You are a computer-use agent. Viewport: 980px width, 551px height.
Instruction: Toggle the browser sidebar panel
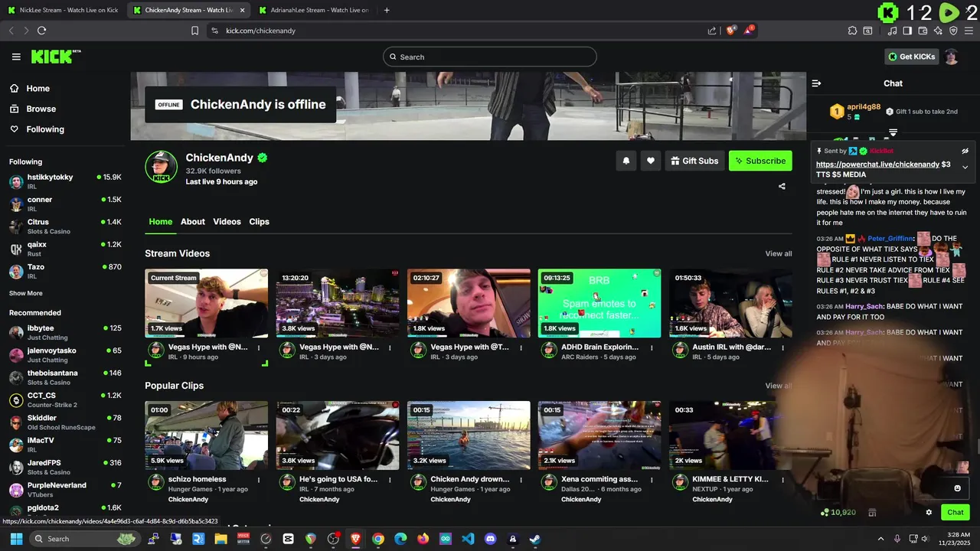pyautogui.click(x=907, y=31)
